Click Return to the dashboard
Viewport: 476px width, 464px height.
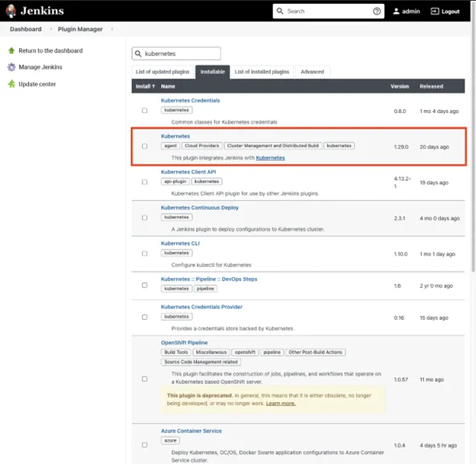(50, 50)
